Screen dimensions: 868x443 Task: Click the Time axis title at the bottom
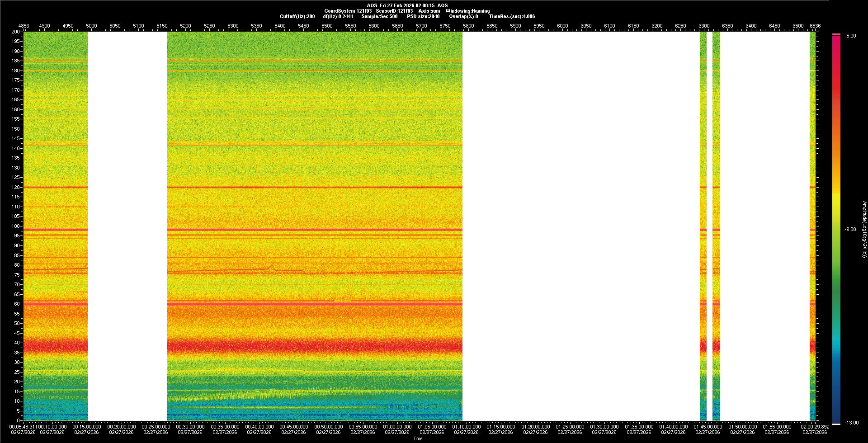click(418, 438)
